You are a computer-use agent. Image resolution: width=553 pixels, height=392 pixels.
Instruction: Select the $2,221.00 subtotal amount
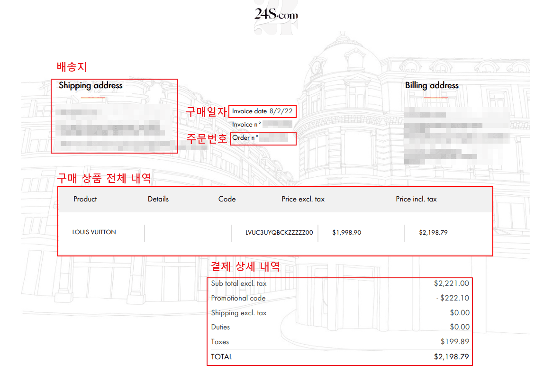point(452,283)
